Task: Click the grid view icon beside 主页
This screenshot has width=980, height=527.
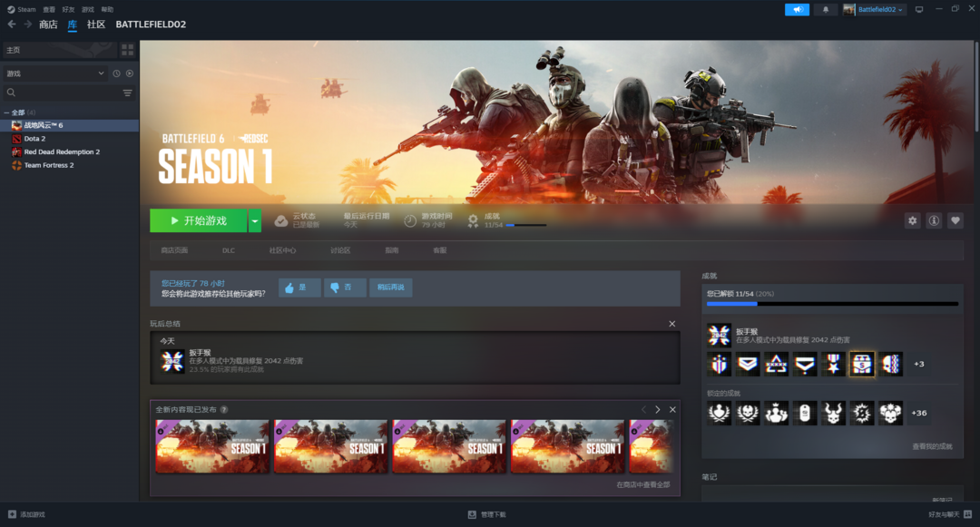Action: [x=127, y=50]
